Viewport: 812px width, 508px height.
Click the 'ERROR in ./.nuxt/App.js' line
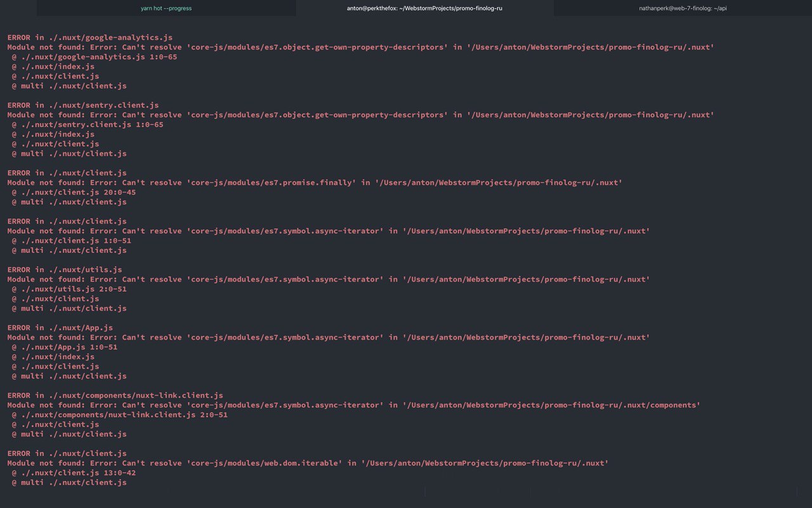pyautogui.click(x=60, y=328)
